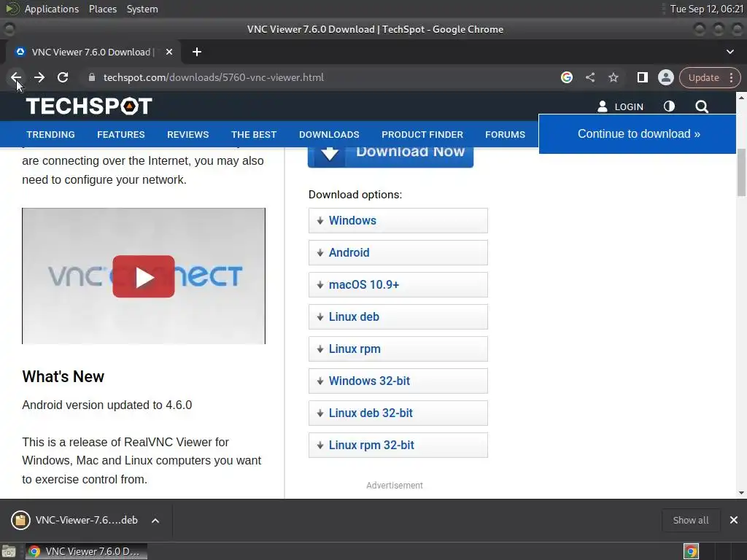Open the FORUMS nav item
The width and height of the screenshot is (747, 560).
pos(505,135)
